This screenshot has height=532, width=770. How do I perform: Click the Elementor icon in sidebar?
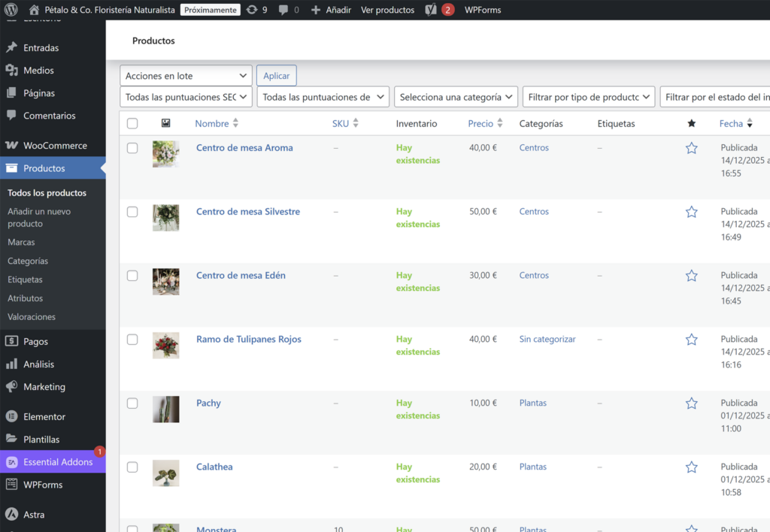point(12,416)
